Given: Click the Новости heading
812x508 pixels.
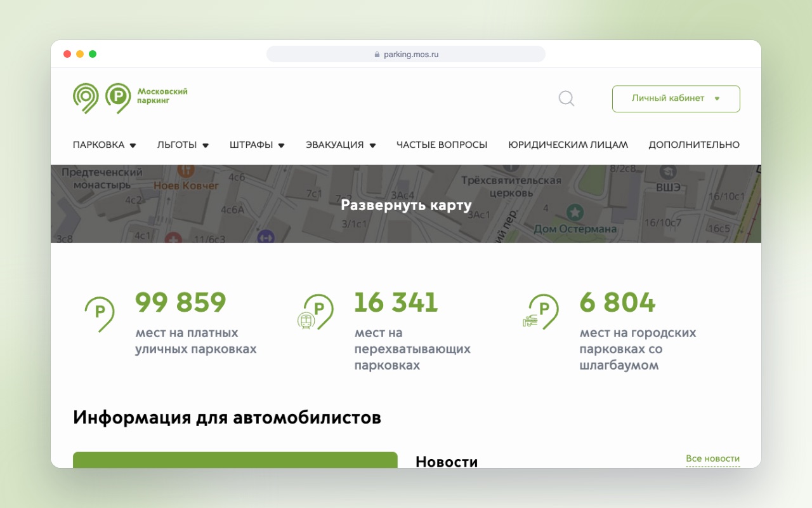Looking at the screenshot, I should (x=447, y=461).
